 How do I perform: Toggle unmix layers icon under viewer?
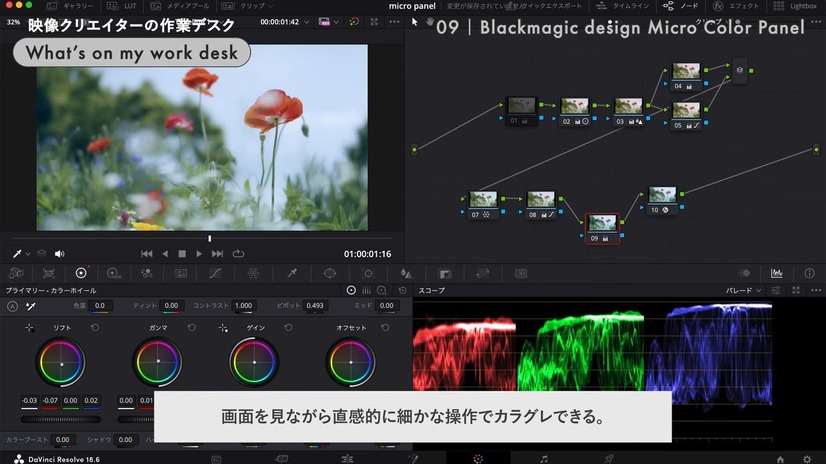tap(42, 254)
